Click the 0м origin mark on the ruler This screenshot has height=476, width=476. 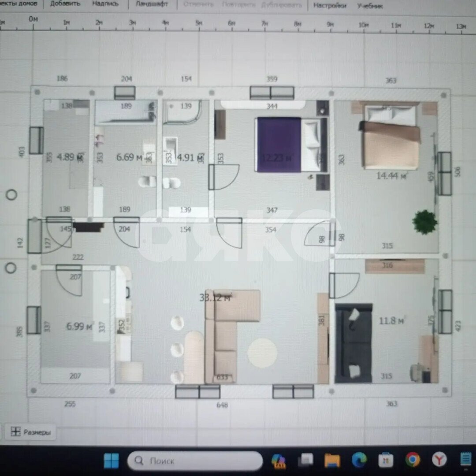(33, 19)
